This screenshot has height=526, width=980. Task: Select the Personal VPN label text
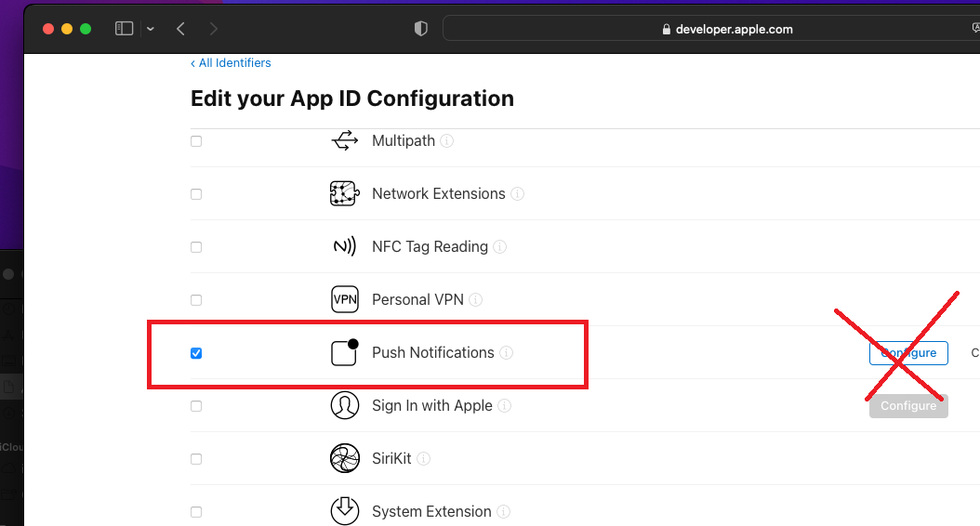[x=417, y=300]
